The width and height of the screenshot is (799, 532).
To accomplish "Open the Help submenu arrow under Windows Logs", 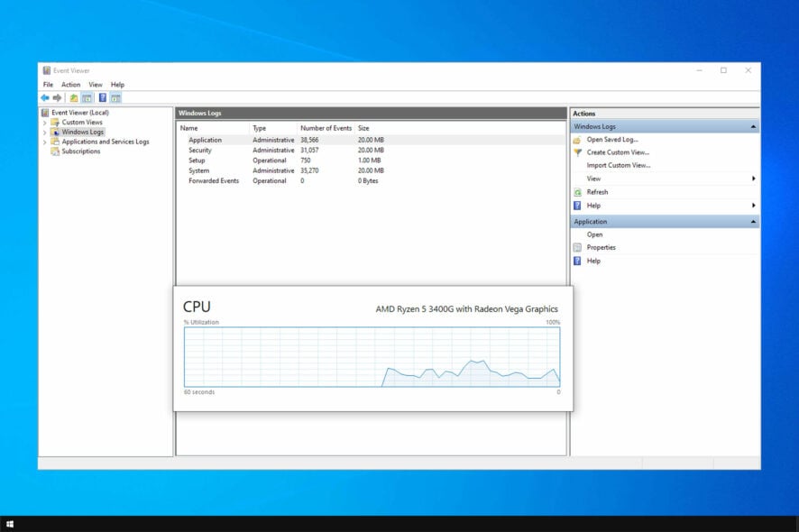I will pyautogui.click(x=753, y=206).
